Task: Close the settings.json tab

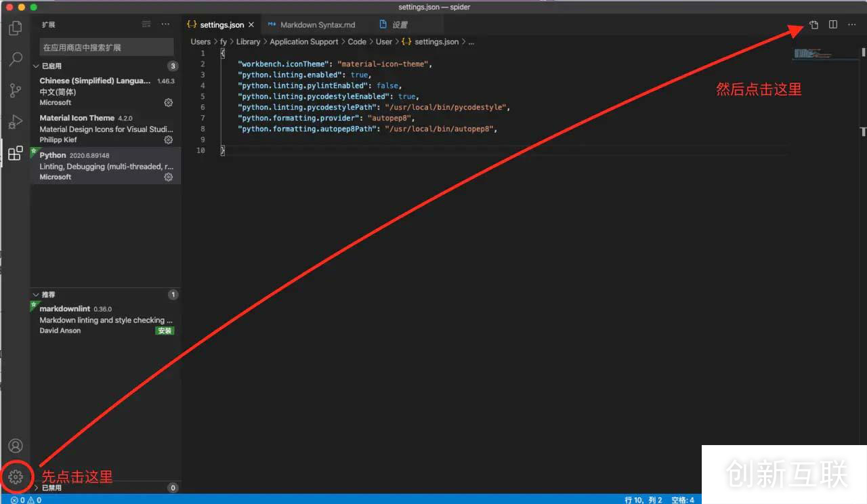Action: point(251,25)
